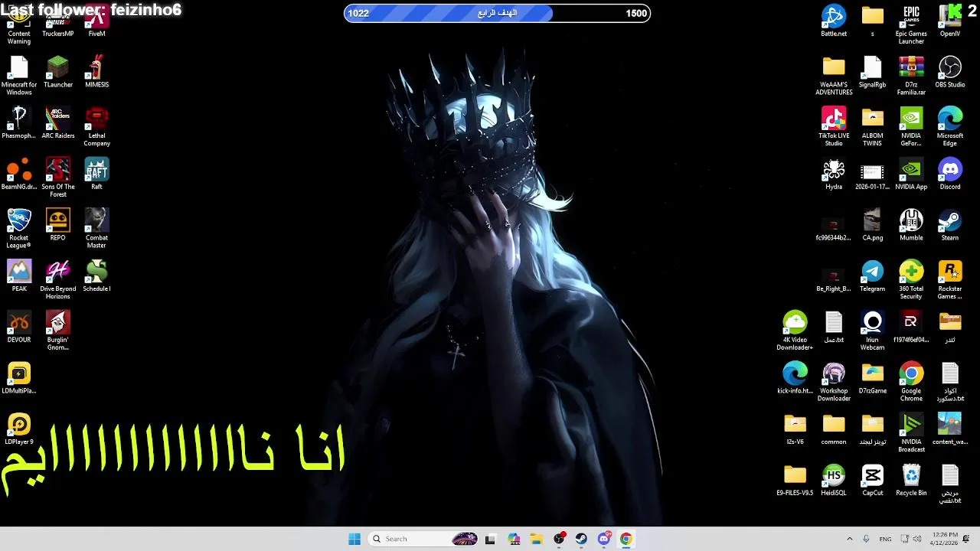Open the D7rz Familia.rar archive
This screenshot has height=551, width=980.
[x=911, y=75]
